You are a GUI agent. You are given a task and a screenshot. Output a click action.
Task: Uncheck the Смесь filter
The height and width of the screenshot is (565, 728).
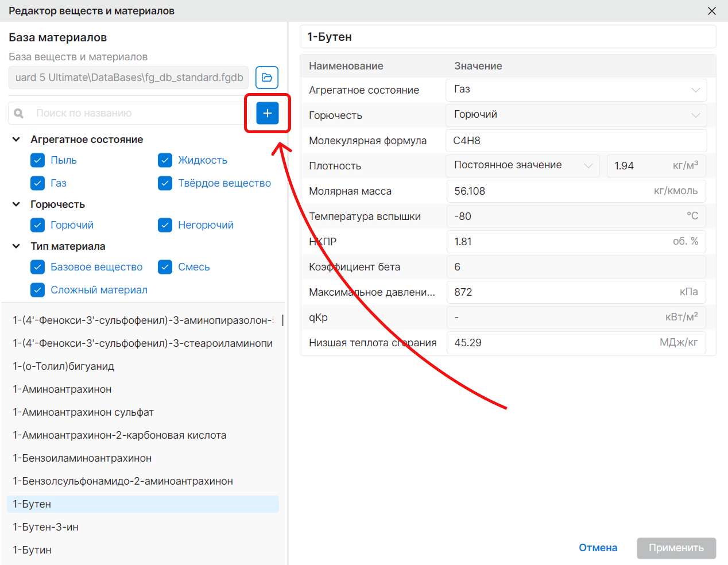[165, 267]
